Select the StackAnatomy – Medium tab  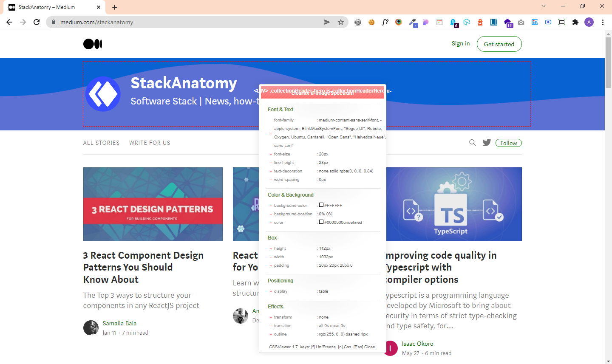(55, 7)
